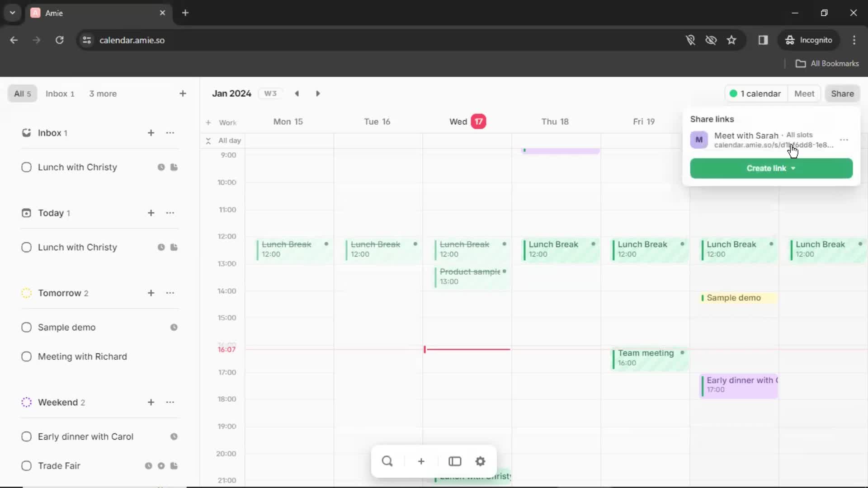Toggle checkbox for Sample demo task
The image size is (868, 488).
[x=26, y=327]
